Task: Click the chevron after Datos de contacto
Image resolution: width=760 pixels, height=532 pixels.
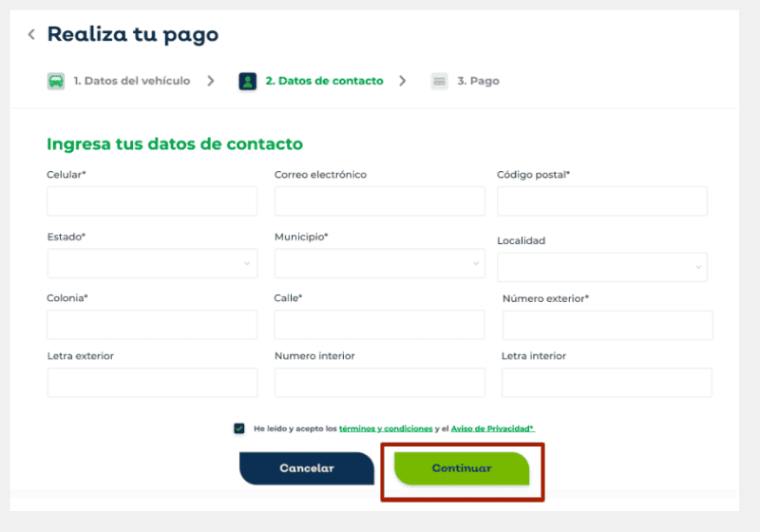Action: tap(403, 81)
